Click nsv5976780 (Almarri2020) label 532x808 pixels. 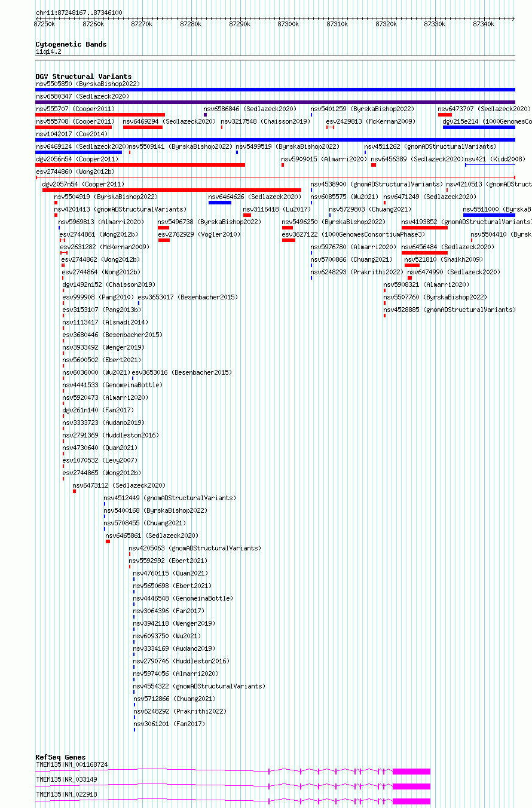click(x=353, y=247)
